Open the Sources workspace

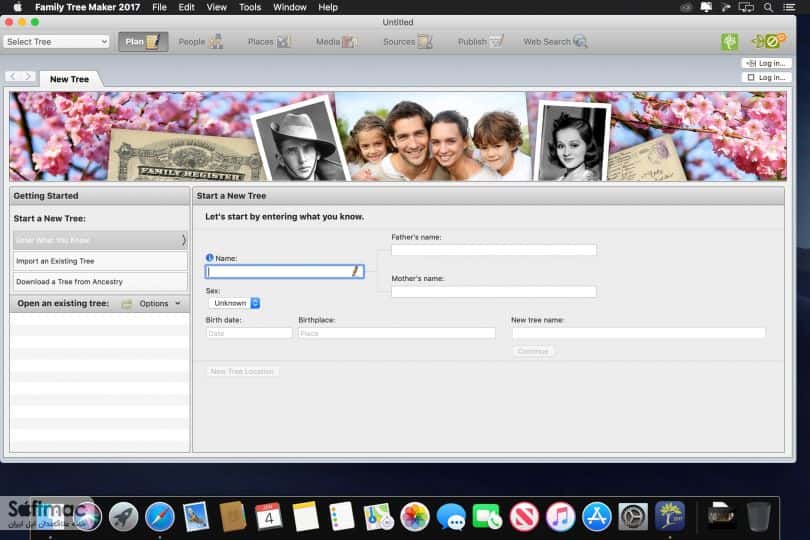pos(408,42)
